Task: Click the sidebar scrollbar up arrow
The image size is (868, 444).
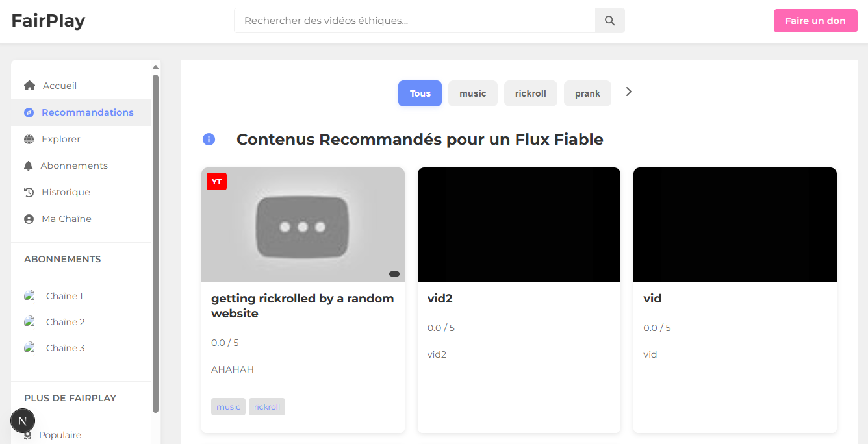Action: [x=155, y=67]
